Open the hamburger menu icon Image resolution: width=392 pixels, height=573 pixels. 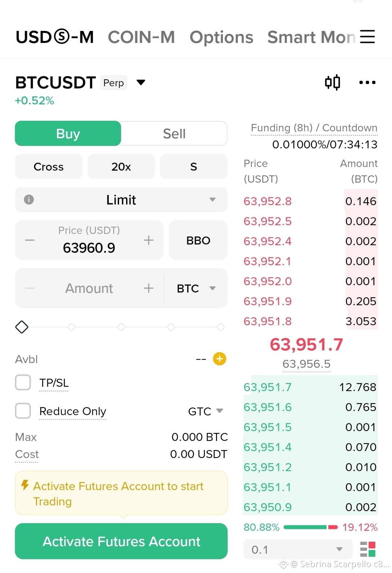pyautogui.click(x=367, y=37)
